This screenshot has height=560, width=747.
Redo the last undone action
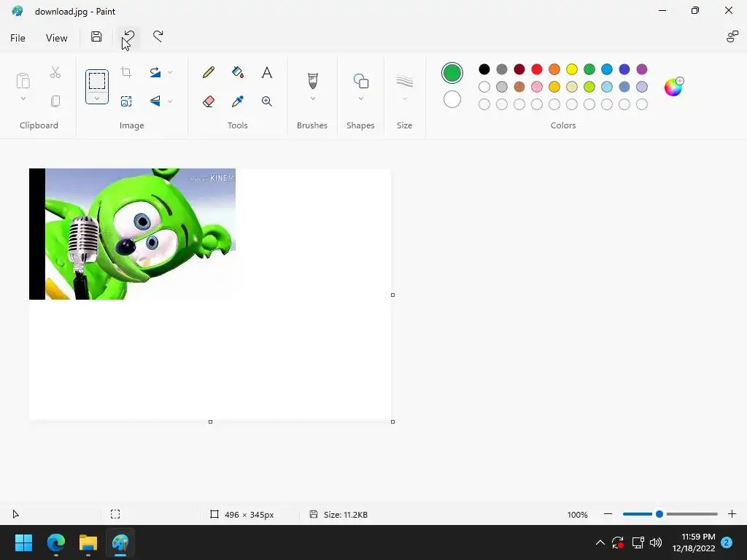coord(158,36)
